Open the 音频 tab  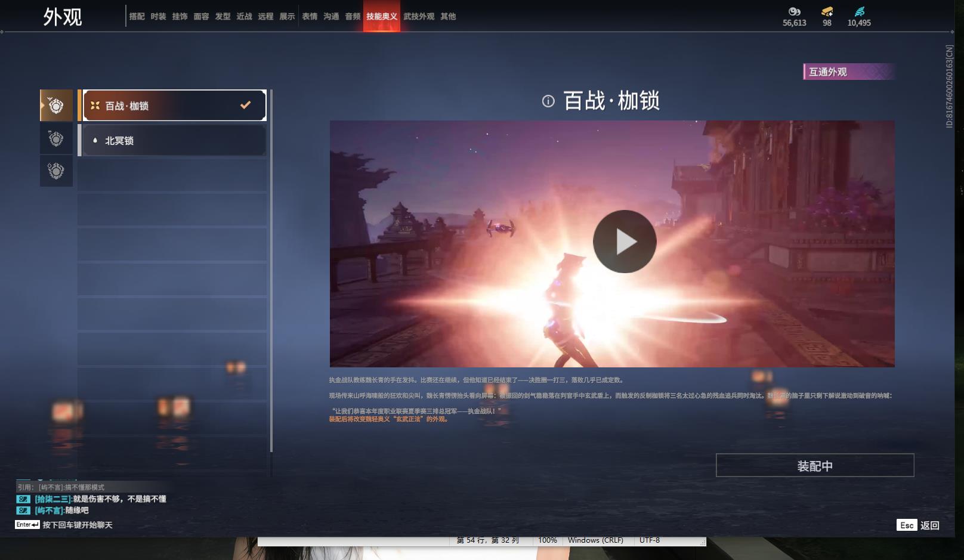pos(353,16)
